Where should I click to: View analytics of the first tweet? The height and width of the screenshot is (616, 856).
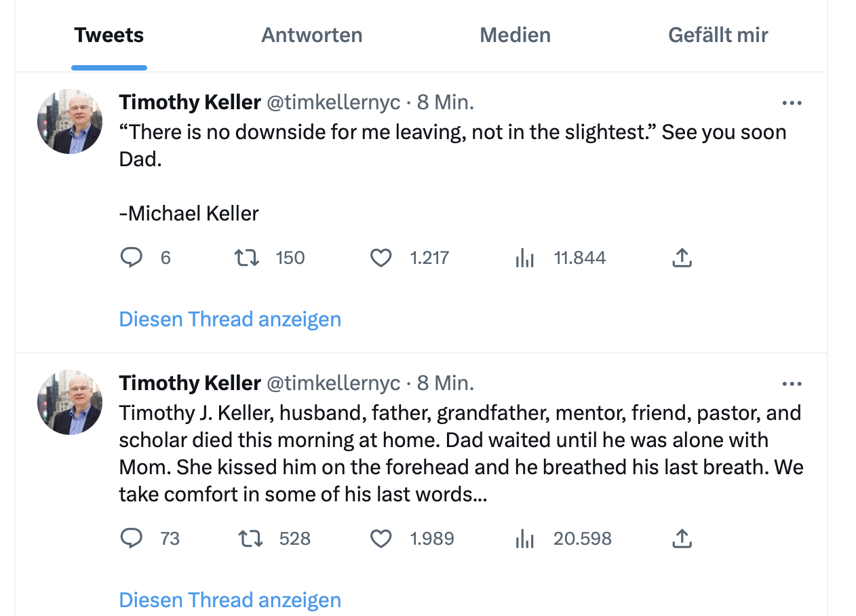point(525,258)
